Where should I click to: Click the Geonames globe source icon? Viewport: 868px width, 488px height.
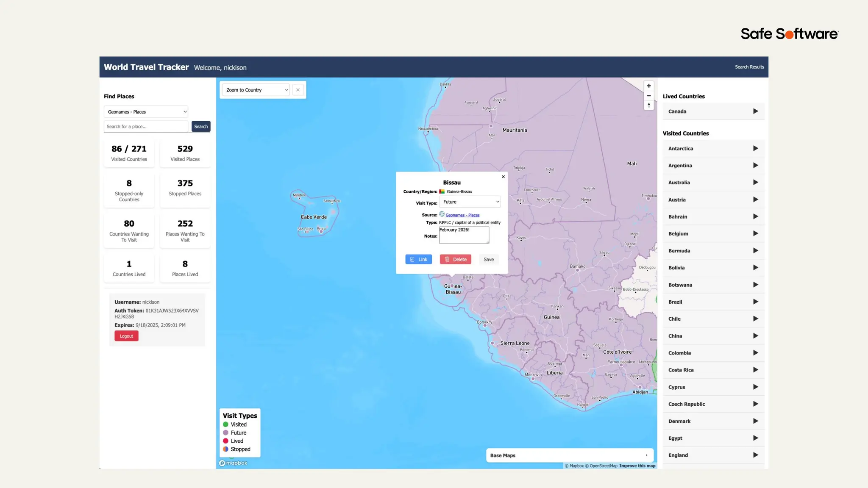tap(442, 214)
